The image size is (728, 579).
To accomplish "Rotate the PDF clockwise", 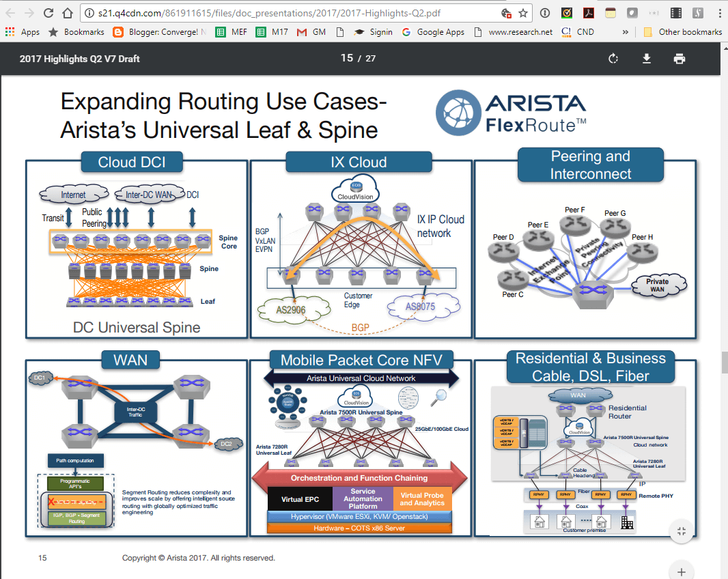I will click(x=613, y=59).
